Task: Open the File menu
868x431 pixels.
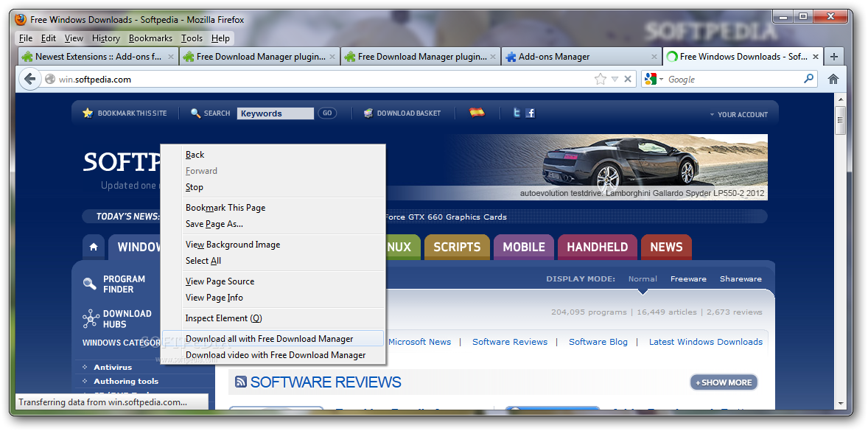Action: pos(26,38)
